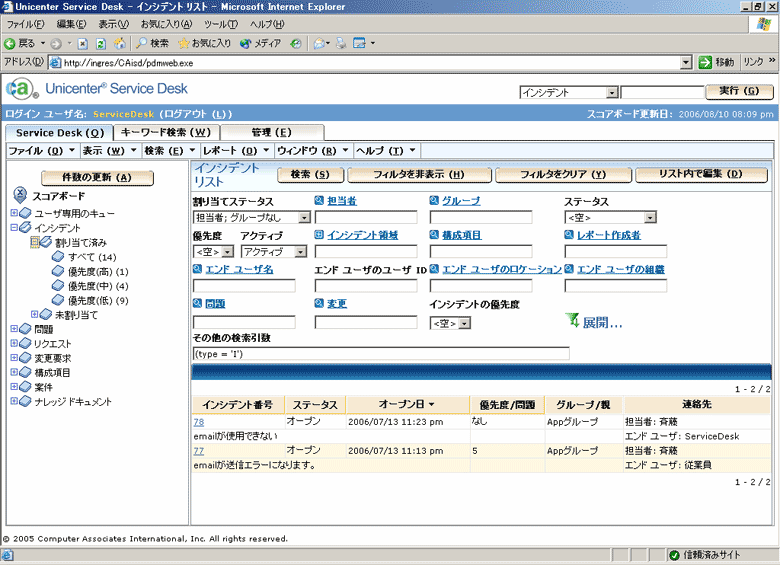
Task: Click the IE Refresh icon
Action: [101, 44]
